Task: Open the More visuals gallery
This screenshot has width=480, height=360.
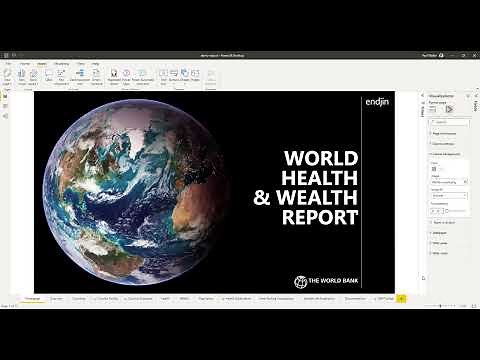Action: point(33,77)
